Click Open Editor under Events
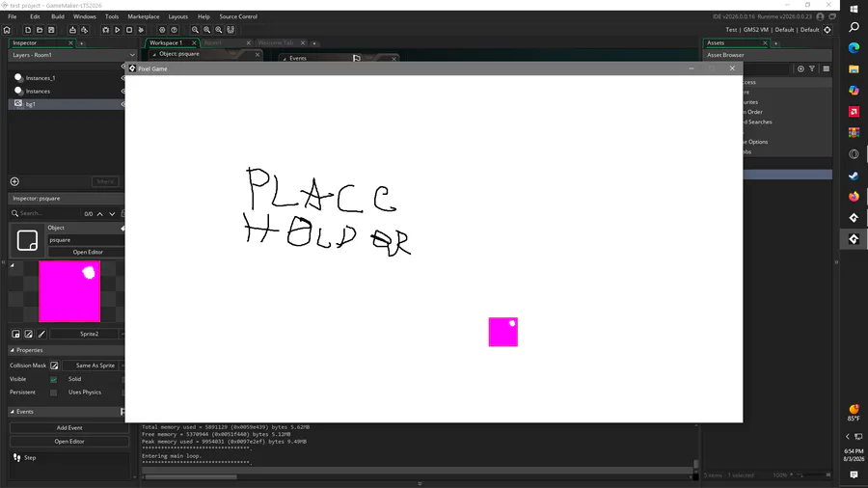Viewport: 868px width, 488px height. click(x=69, y=442)
